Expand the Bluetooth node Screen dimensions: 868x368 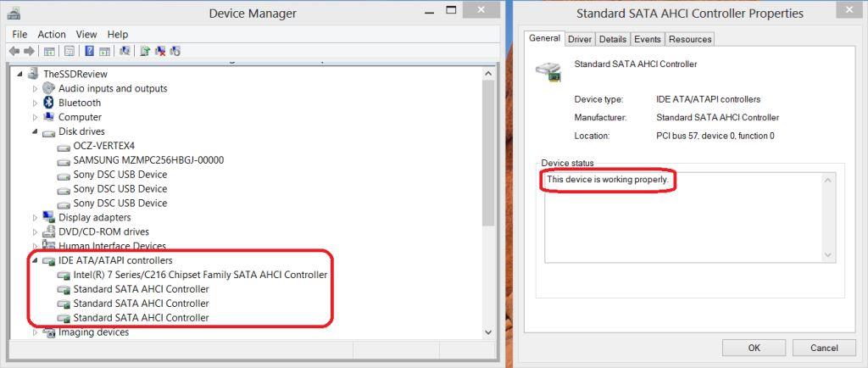pyautogui.click(x=36, y=103)
